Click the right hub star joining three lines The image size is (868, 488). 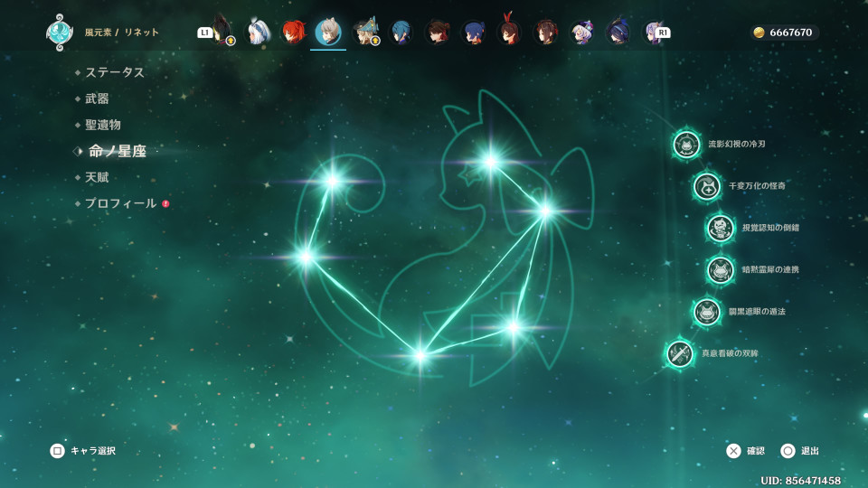[545, 211]
